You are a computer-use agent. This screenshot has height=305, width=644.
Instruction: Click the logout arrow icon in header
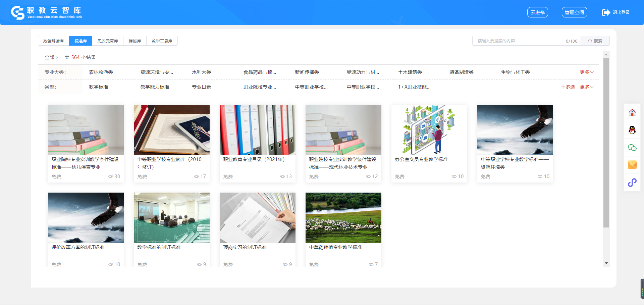coord(606,12)
